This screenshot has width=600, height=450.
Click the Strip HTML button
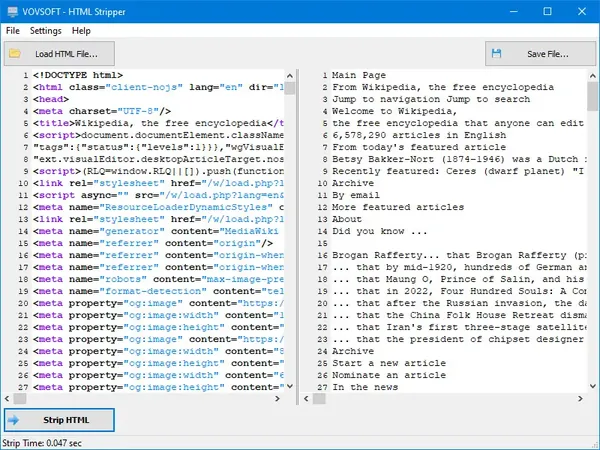[x=59, y=420]
